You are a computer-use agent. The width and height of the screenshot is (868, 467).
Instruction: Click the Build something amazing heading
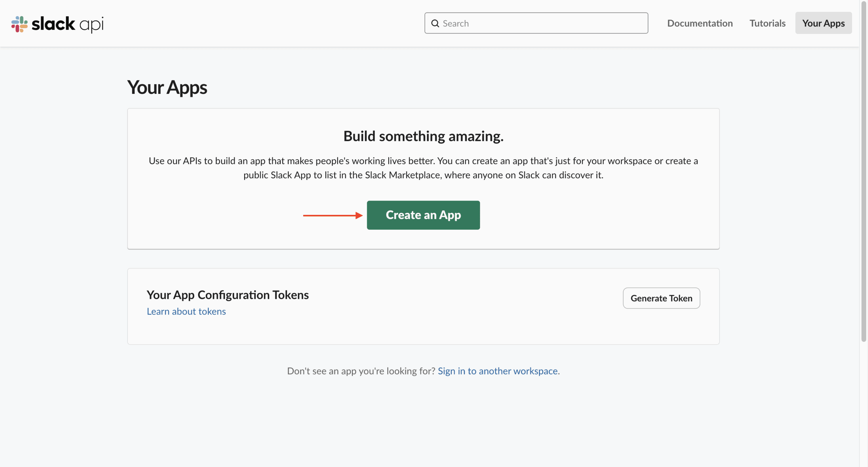coord(423,136)
